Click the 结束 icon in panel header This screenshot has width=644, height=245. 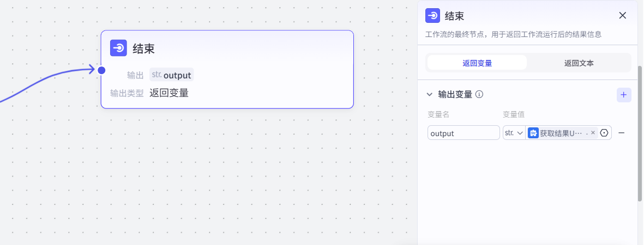point(432,15)
